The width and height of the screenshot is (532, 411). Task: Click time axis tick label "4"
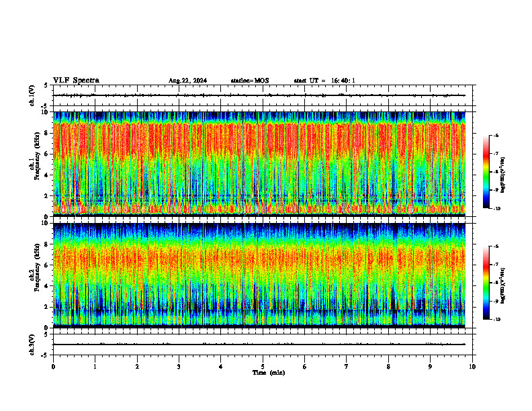click(x=221, y=367)
